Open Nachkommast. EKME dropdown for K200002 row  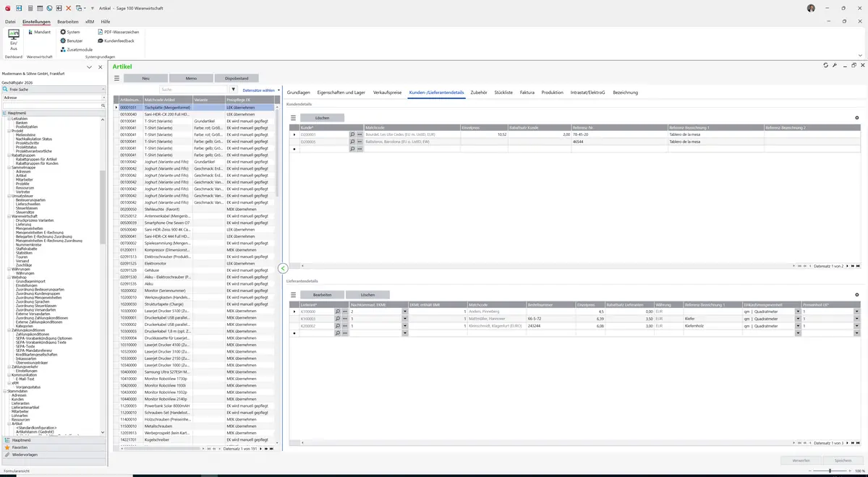point(404,326)
